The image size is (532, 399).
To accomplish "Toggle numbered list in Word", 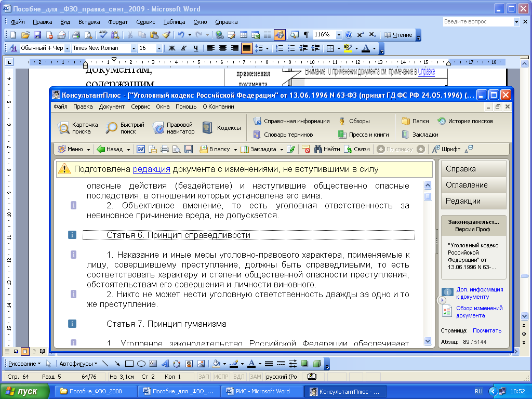I will pos(279,48).
